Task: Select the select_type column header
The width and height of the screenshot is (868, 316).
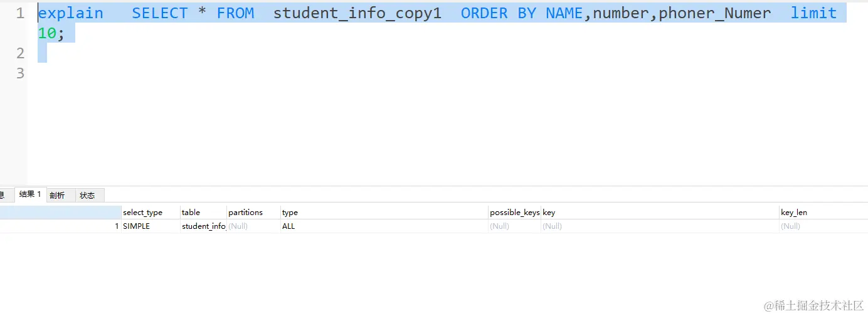Action: tap(151, 213)
